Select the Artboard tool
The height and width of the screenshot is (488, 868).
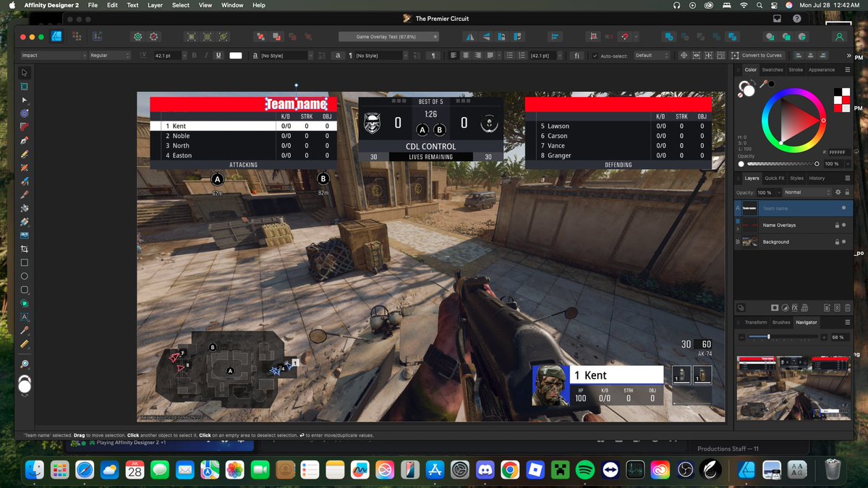(25, 86)
